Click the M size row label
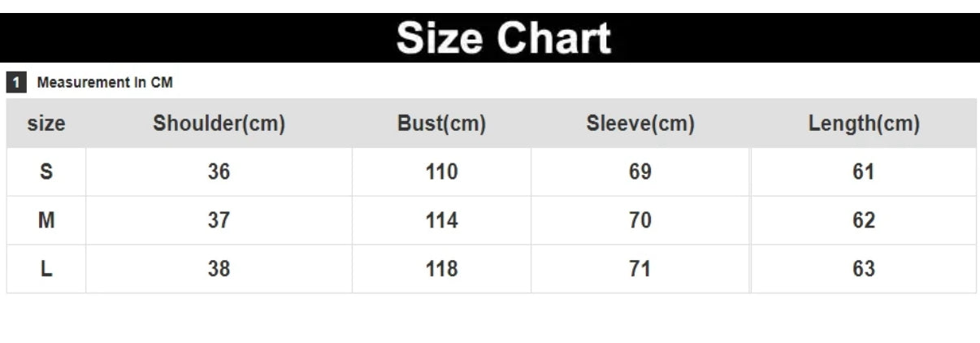Screen dimensions: 980x343 click(x=46, y=220)
